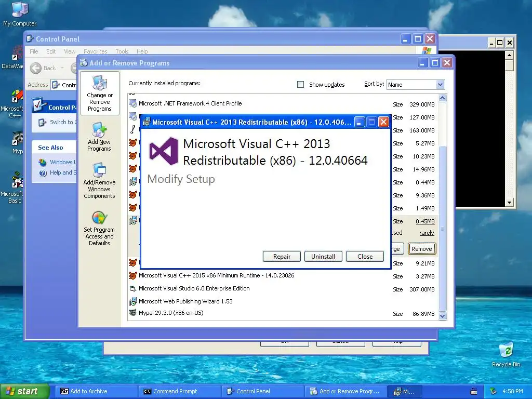Click the Start button
This screenshot has height=399, width=532.
click(24, 391)
